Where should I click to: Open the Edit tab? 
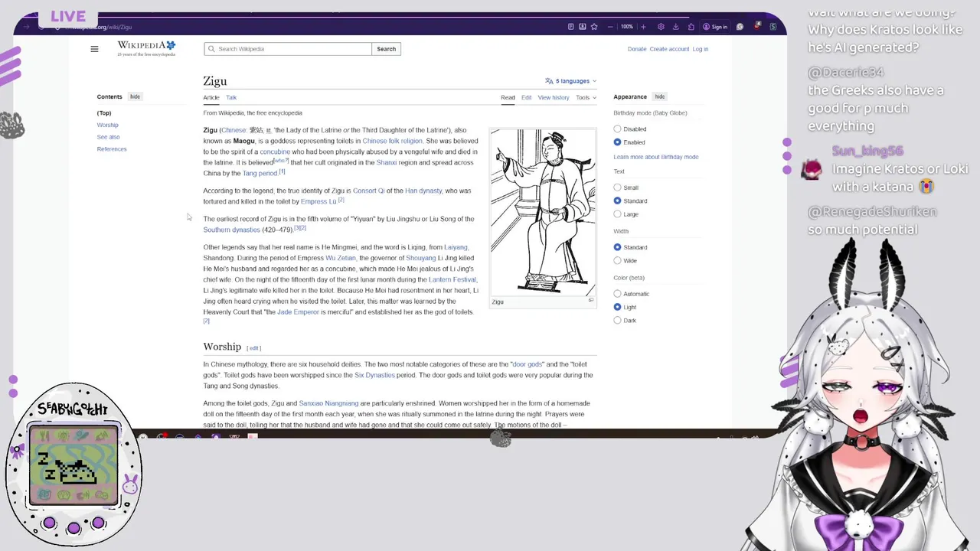[x=526, y=97]
